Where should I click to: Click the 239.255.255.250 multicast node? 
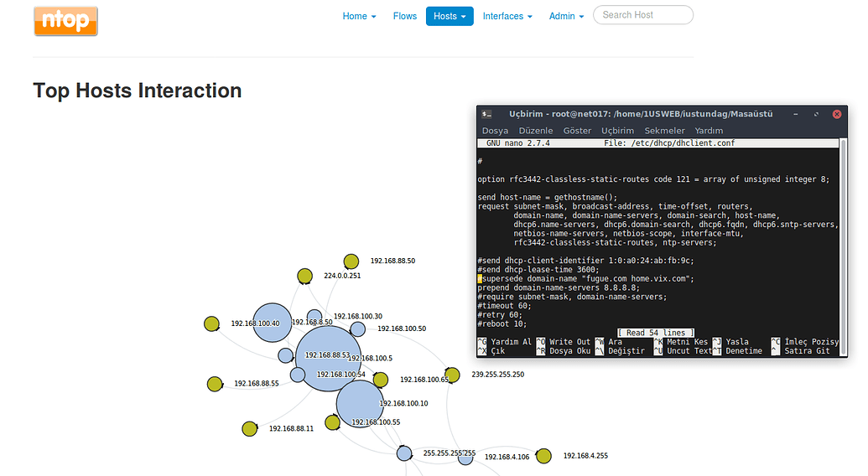pyautogui.click(x=452, y=375)
